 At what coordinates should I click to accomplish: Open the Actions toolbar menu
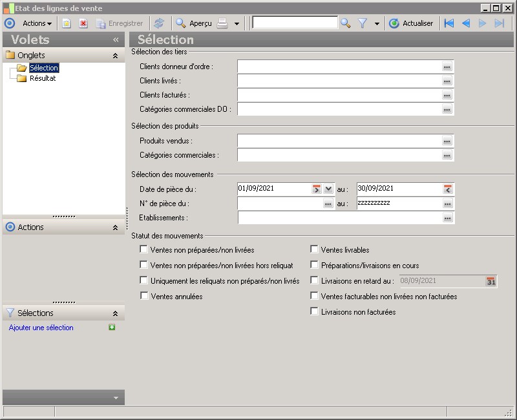click(x=37, y=23)
